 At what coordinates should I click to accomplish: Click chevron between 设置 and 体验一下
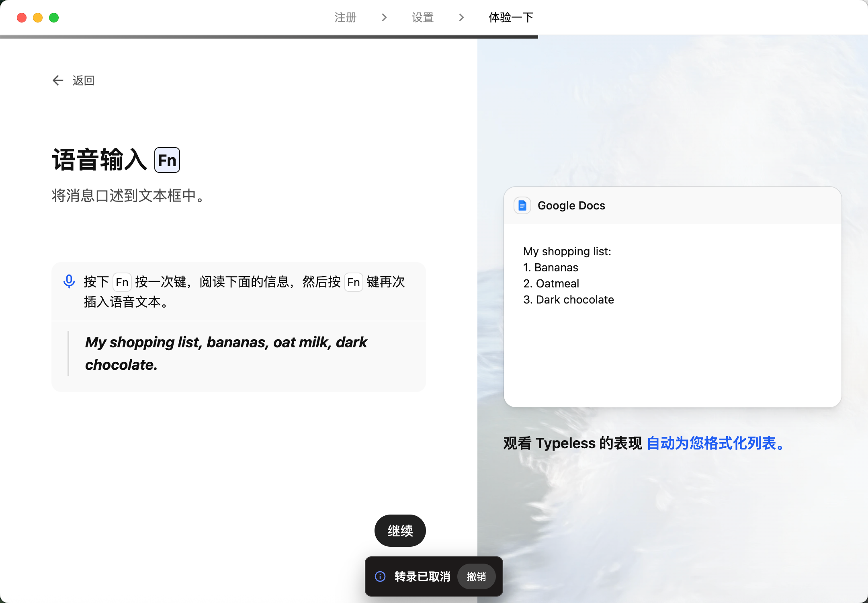point(461,17)
